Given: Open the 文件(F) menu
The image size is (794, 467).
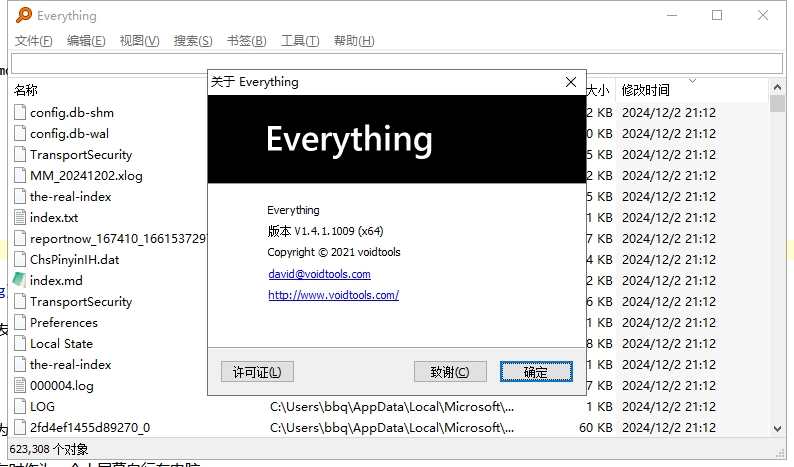Looking at the screenshot, I should point(33,41).
